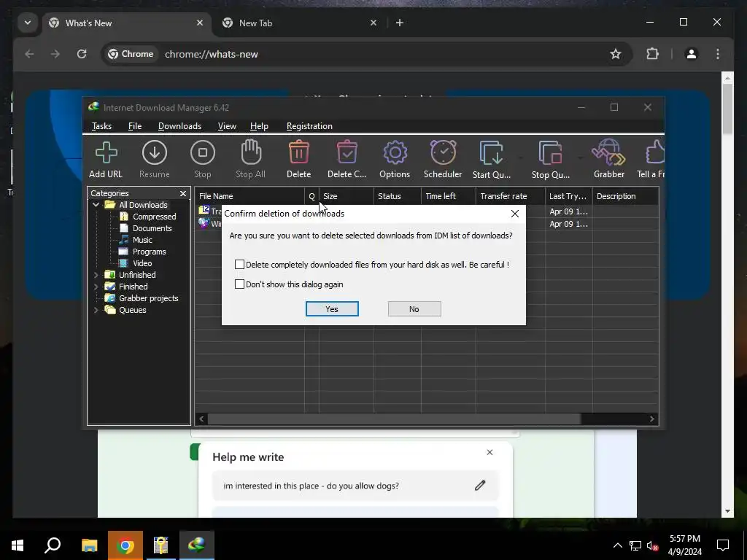Open Start Queue dropdown arrow
Image resolution: width=747 pixels, height=560 pixels.
click(520, 157)
